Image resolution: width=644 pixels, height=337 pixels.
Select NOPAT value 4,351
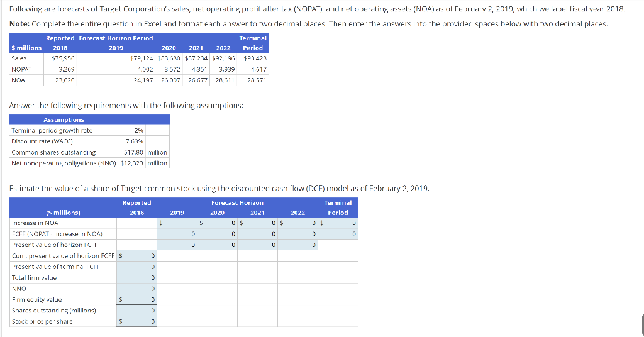pyautogui.click(x=199, y=69)
